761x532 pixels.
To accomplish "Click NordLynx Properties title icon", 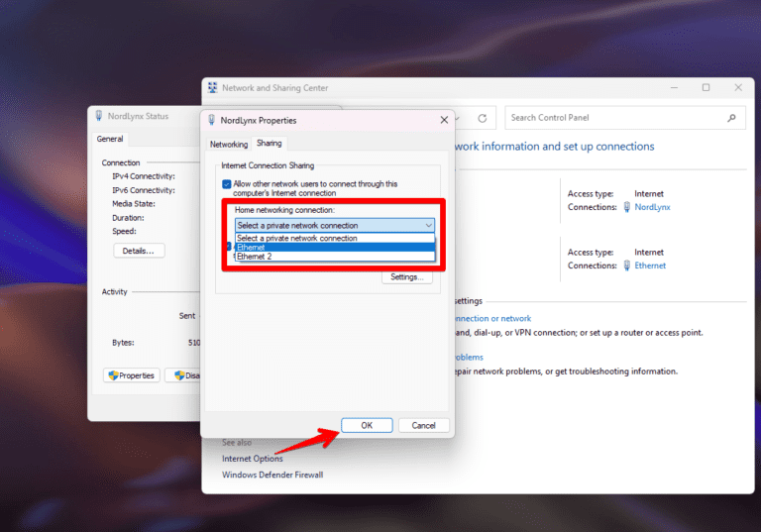I will (x=212, y=120).
